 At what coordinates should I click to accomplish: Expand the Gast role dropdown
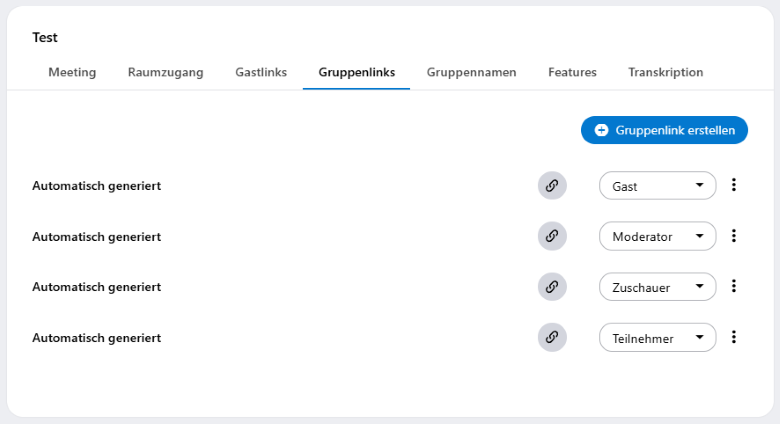click(657, 186)
